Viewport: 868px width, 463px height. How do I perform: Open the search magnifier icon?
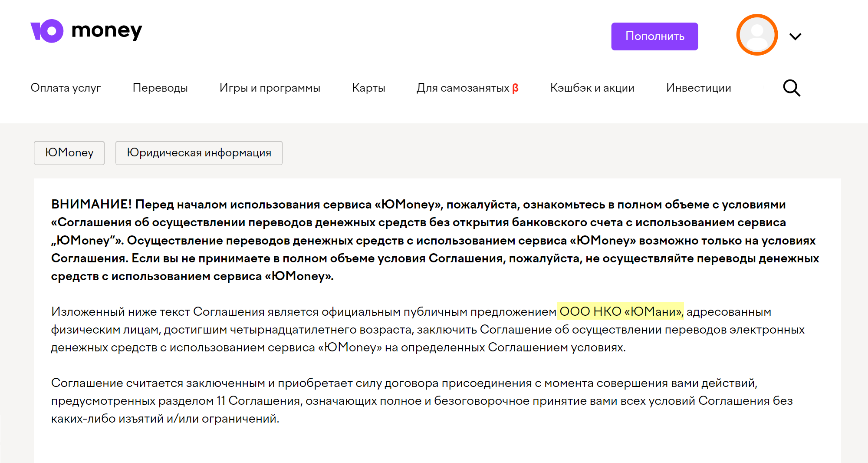(792, 88)
